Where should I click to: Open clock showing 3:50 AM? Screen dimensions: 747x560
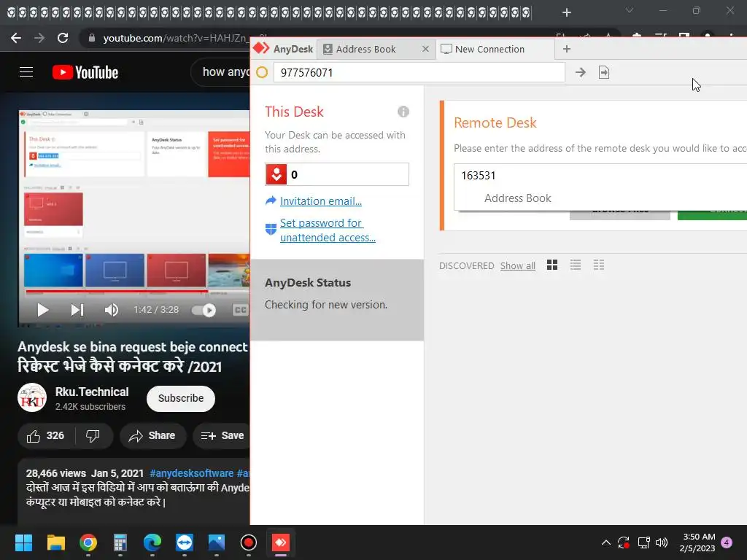(x=697, y=542)
